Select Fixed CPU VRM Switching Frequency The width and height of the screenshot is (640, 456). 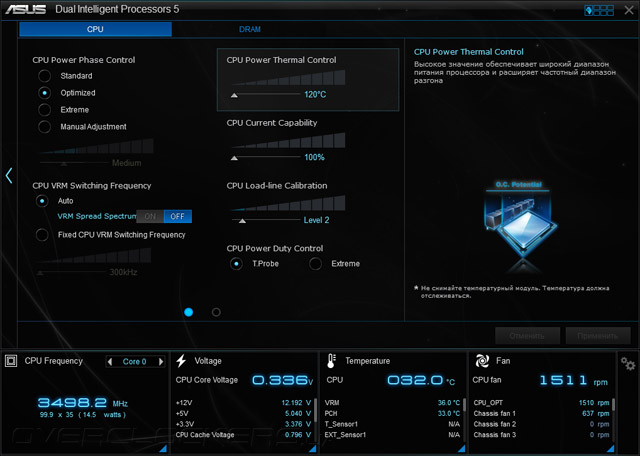[42, 235]
